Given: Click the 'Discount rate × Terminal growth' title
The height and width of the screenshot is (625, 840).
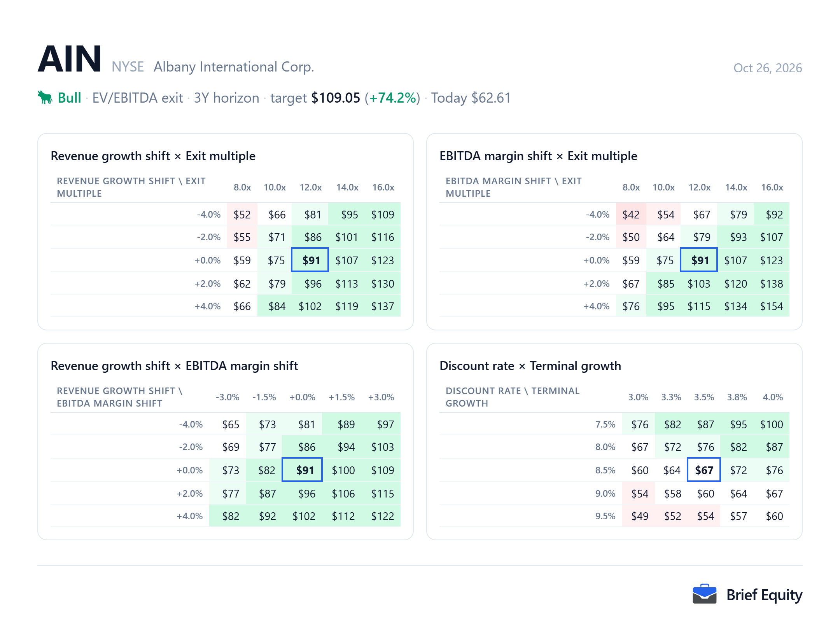Looking at the screenshot, I should pos(530,366).
